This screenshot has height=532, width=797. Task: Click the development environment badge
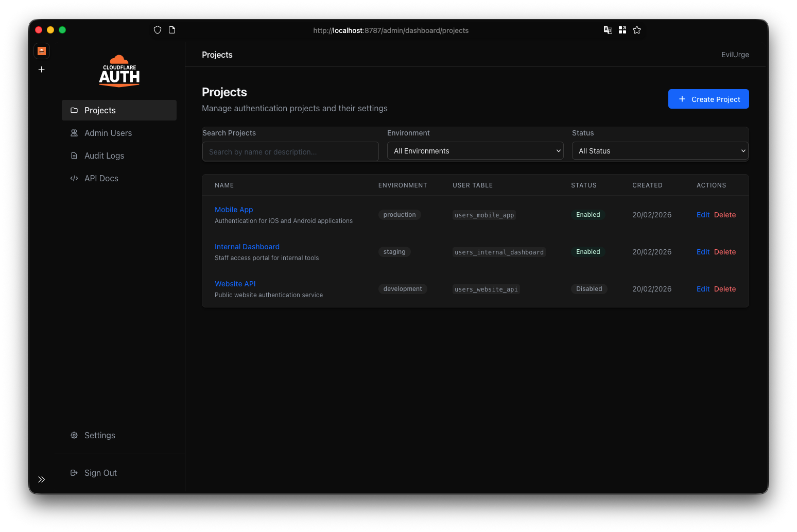pos(403,289)
